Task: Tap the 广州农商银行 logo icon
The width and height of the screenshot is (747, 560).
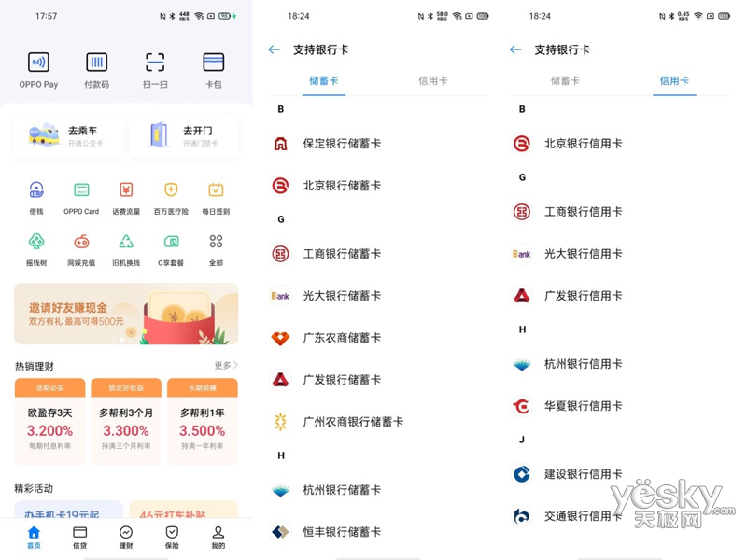Action: coord(281,422)
